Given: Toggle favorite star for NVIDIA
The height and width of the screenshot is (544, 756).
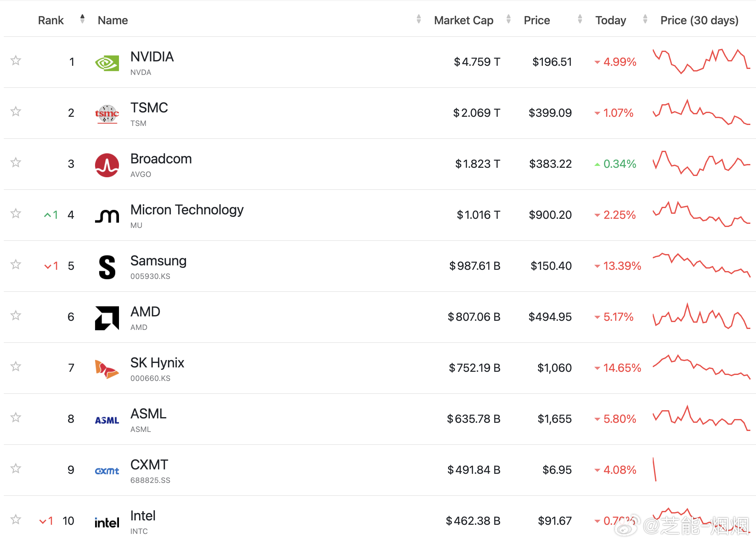Looking at the screenshot, I should 16,60.
